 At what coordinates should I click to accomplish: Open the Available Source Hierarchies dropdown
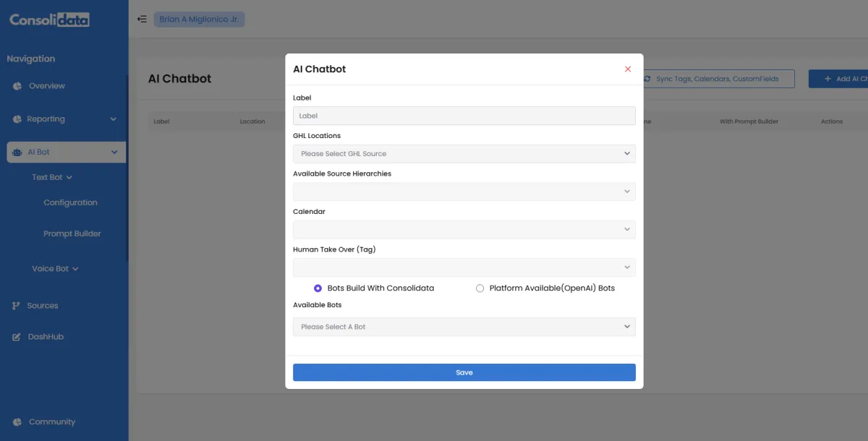point(464,192)
